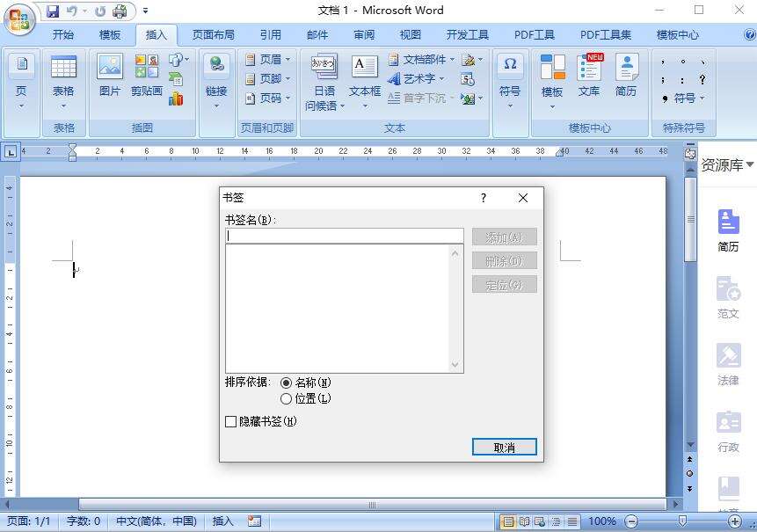757x532 pixels.
Task: Click 字数: 0 word count status
Action: (84, 521)
